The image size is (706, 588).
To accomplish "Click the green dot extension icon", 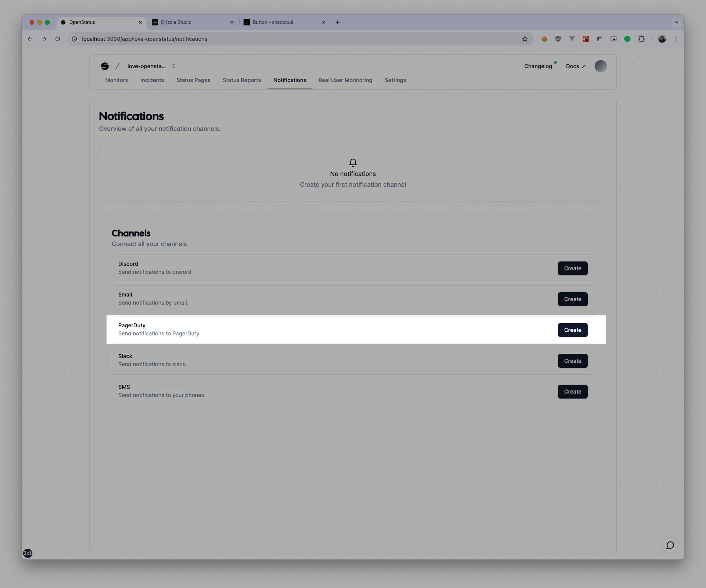I will coord(627,39).
